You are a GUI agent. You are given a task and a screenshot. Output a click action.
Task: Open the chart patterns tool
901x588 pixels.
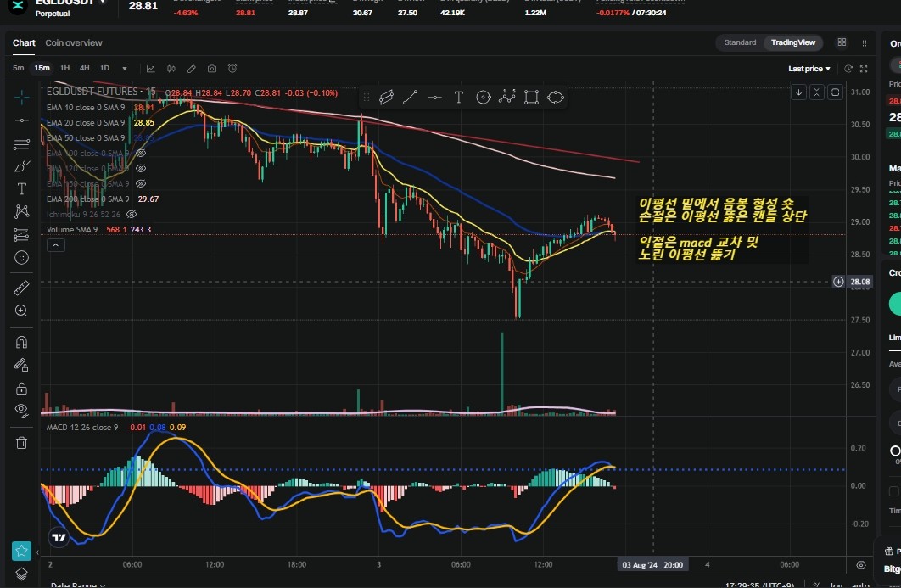21,211
